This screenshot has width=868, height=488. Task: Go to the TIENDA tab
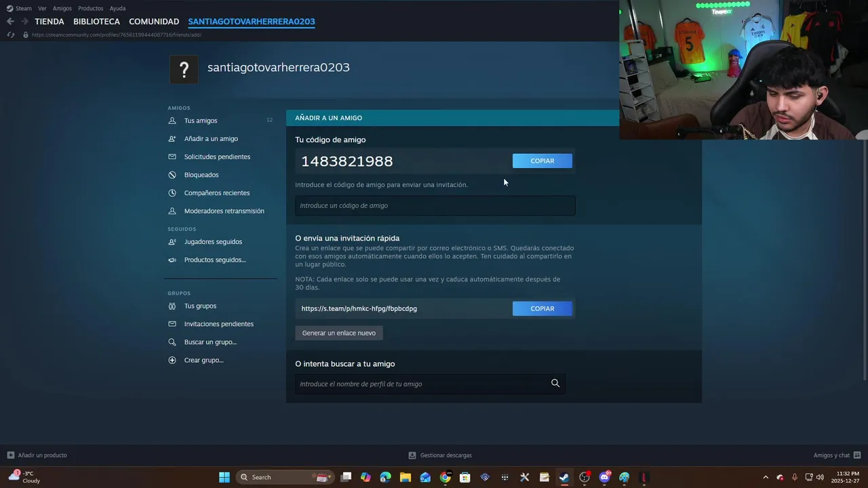[50, 22]
